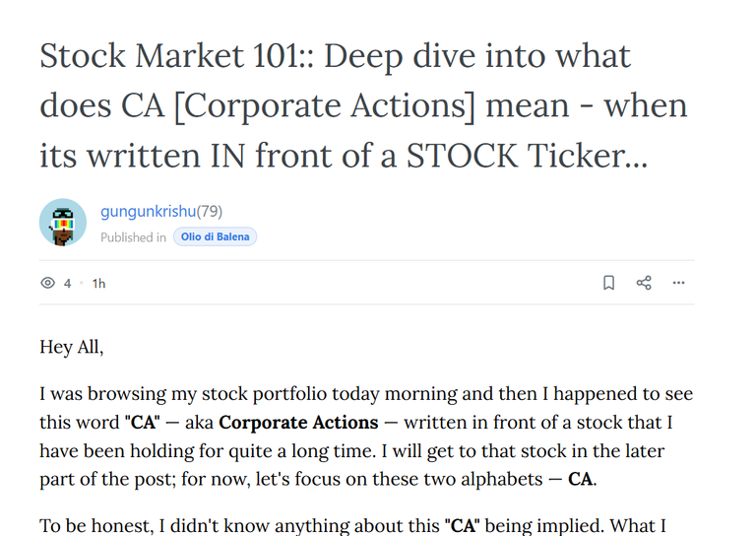Click the bold 'Corporate Actions' text
This screenshot has width=756, height=536.
point(298,422)
